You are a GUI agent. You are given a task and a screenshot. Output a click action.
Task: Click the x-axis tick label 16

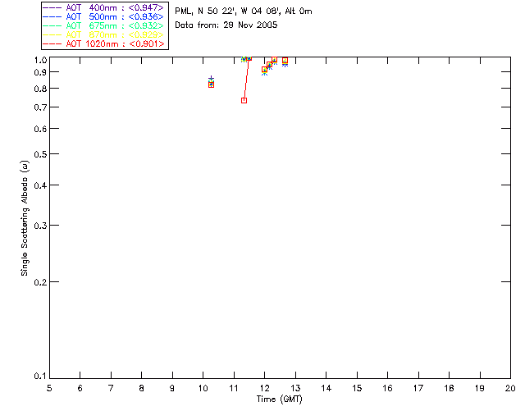click(x=388, y=388)
